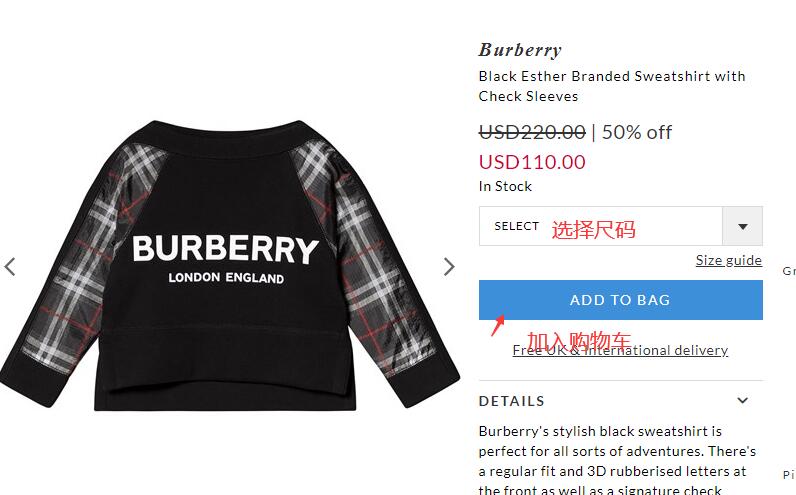Viewport: 796px width, 495px height.
Task: Show the previous product image
Action: pyautogui.click(x=10, y=267)
